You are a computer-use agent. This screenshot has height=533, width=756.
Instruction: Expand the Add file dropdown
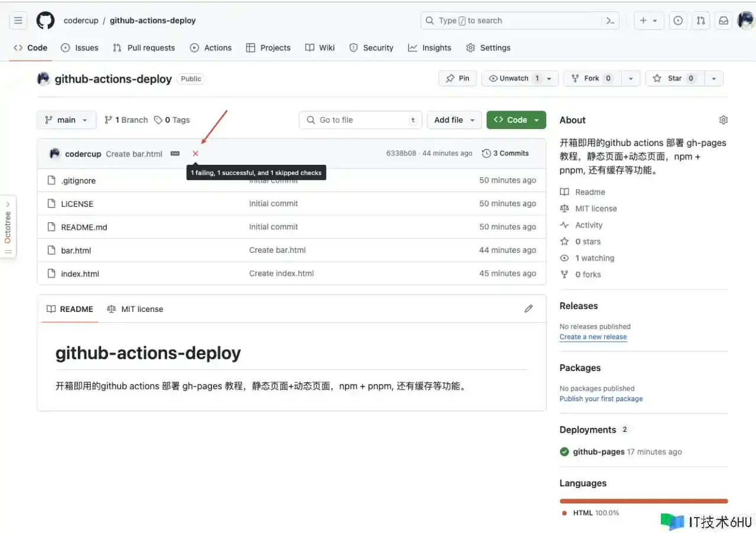454,120
